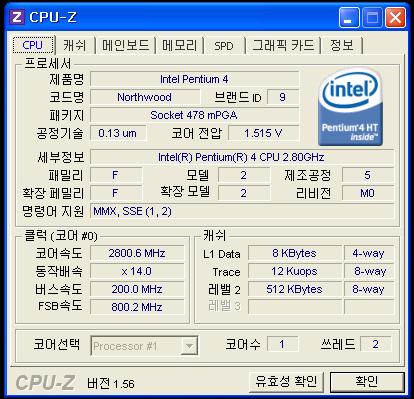414x399 pixels.
Task: Click the multiplier value x 14.0
Action: point(137,271)
